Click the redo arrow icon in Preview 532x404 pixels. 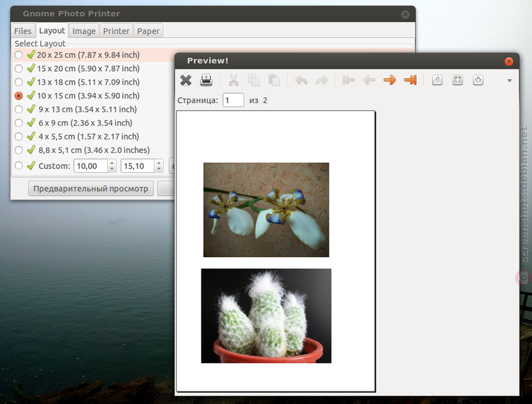click(322, 80)
